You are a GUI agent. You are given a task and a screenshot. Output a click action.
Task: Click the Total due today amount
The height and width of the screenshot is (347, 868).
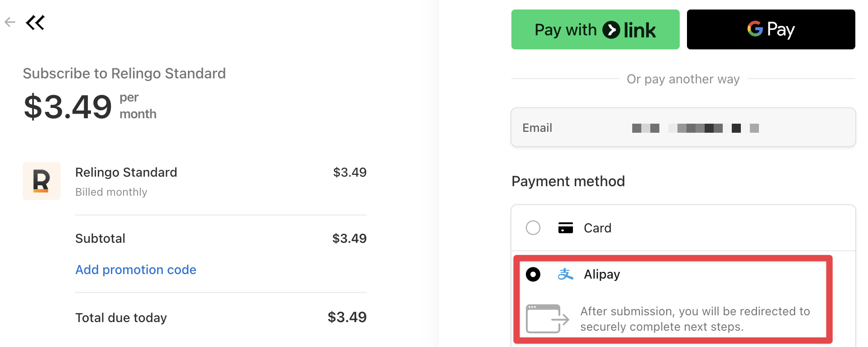click(347, 317)
